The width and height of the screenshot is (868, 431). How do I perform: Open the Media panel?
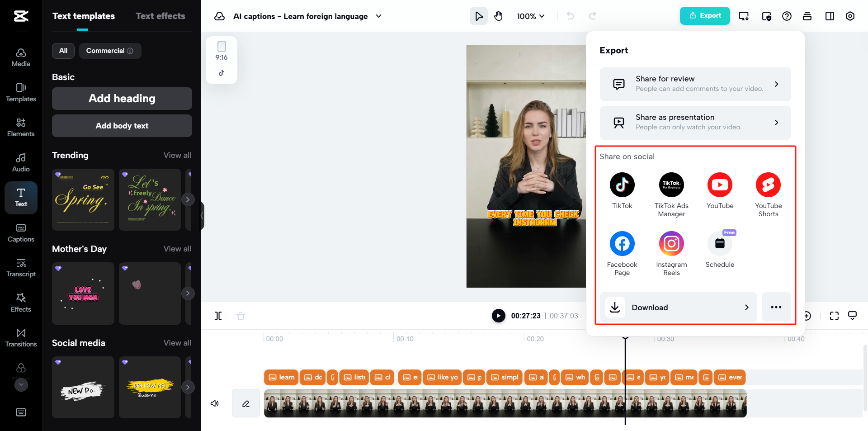[x=20, y=57]
